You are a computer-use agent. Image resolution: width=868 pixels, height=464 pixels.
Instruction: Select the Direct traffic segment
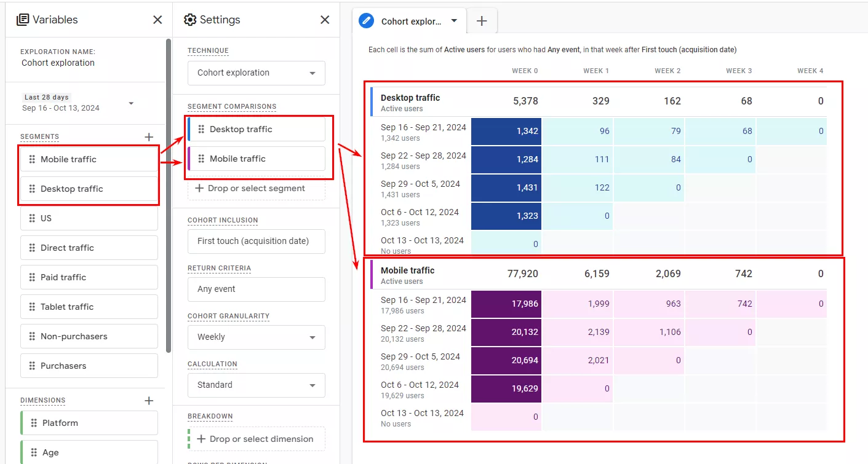(89, 248)
